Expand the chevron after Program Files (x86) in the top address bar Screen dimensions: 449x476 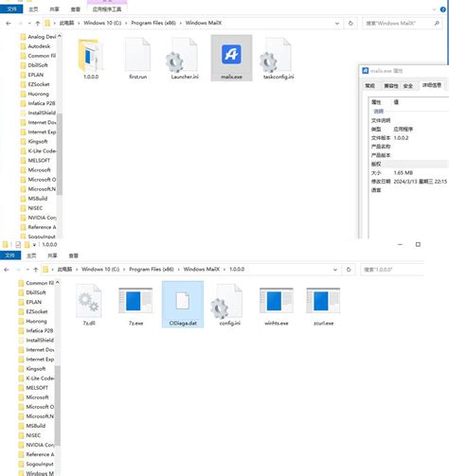click(x=181, y=23)
